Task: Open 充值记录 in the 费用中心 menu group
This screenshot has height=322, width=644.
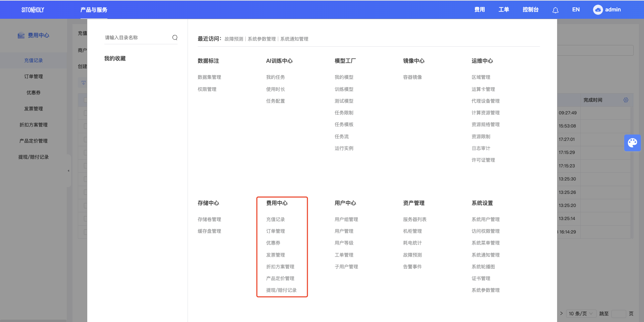Action: (276, 219)
